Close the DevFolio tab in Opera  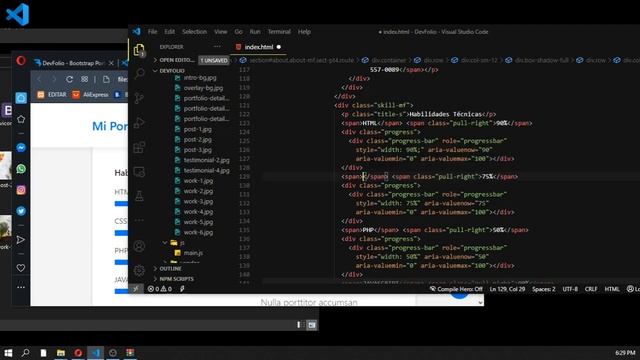111,63
